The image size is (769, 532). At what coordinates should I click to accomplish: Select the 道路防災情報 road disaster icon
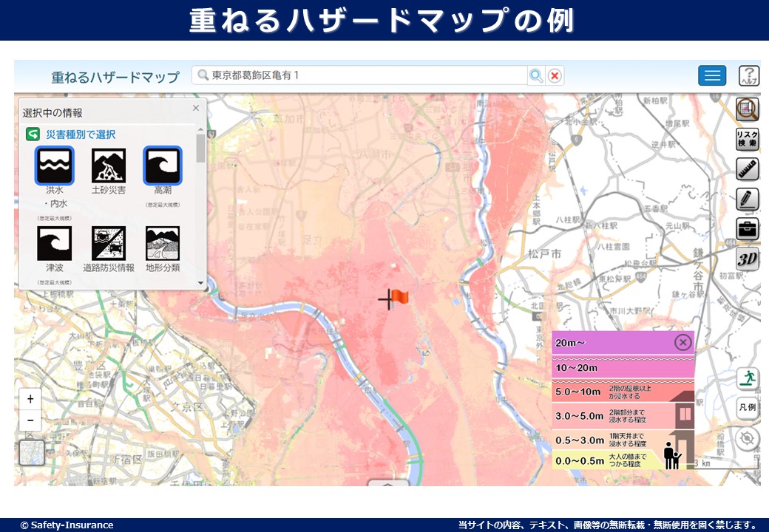109,243
